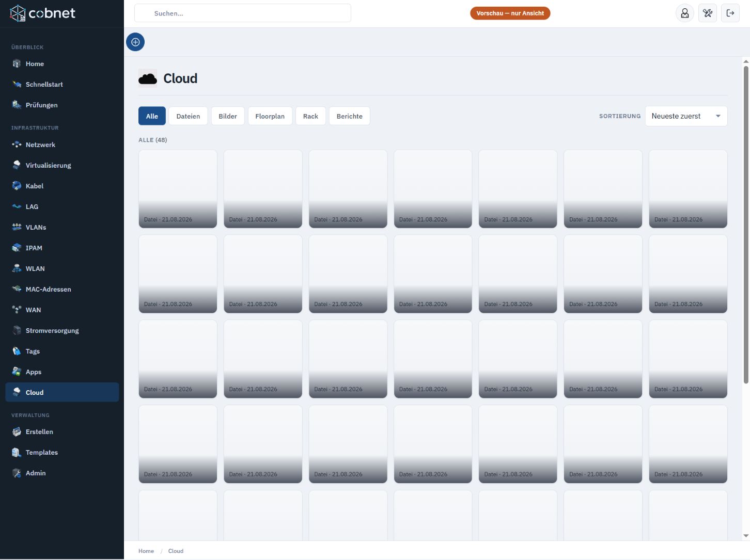
Task: Open Stromversorgung in the sidebar
Action: pos(62,331)
